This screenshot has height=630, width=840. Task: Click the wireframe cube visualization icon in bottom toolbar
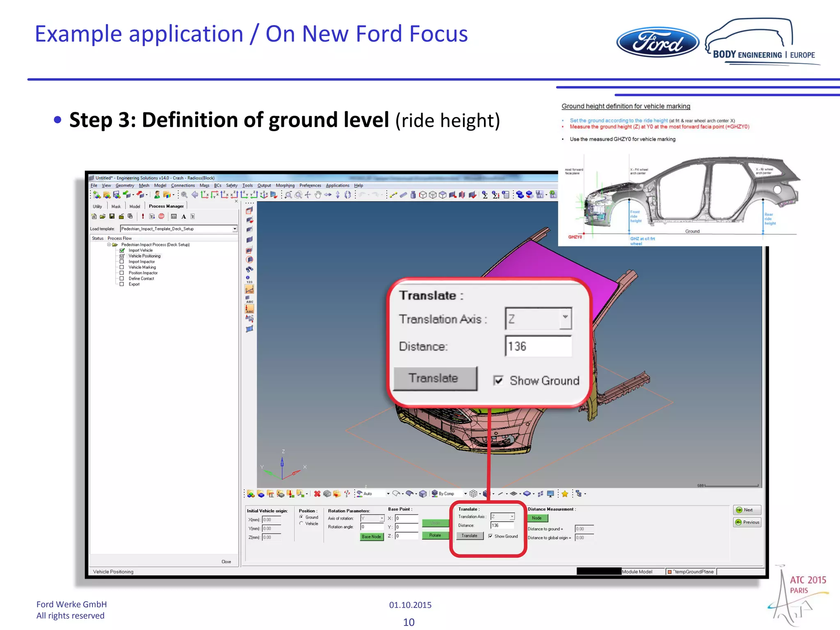[473, 494]
